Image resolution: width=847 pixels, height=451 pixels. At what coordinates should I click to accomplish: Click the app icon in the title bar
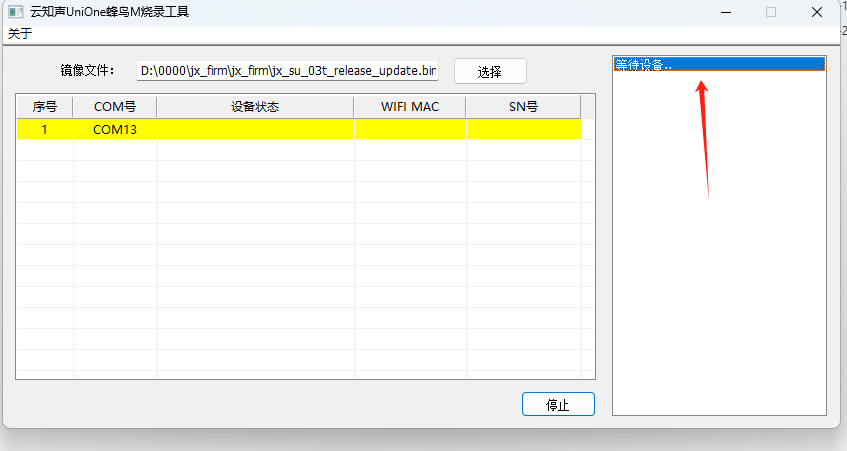15,12
